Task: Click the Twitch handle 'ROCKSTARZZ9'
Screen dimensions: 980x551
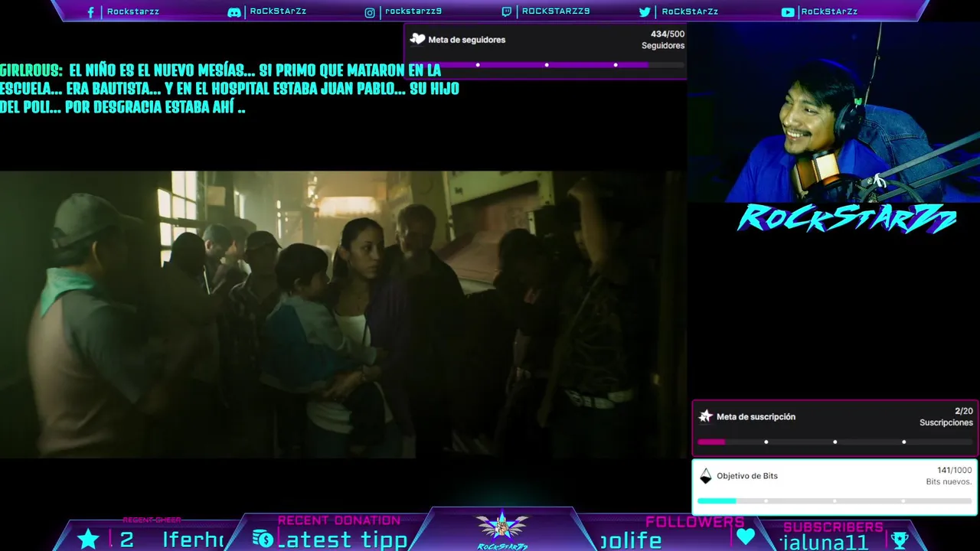Action: pyautogui.click(x=556, y=11)
